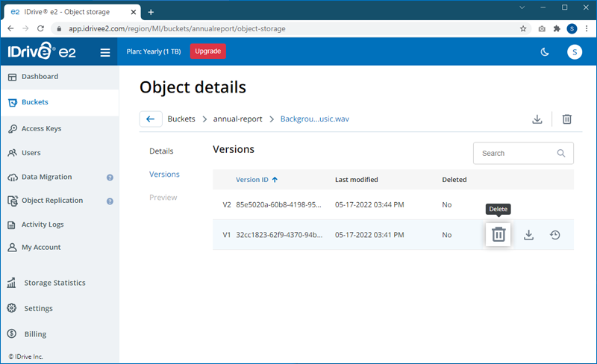597x364 pixels.
Task: Click the back arrow button
Action: click(151, 119)
